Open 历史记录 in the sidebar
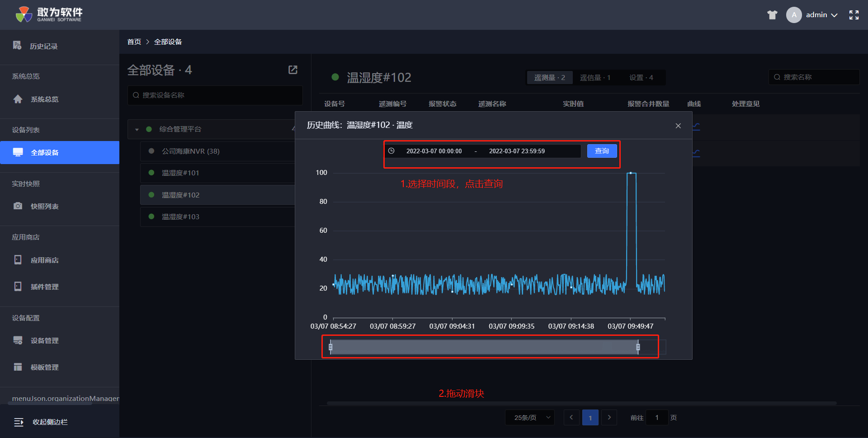The image size is (868, 438). click(43, 46)
